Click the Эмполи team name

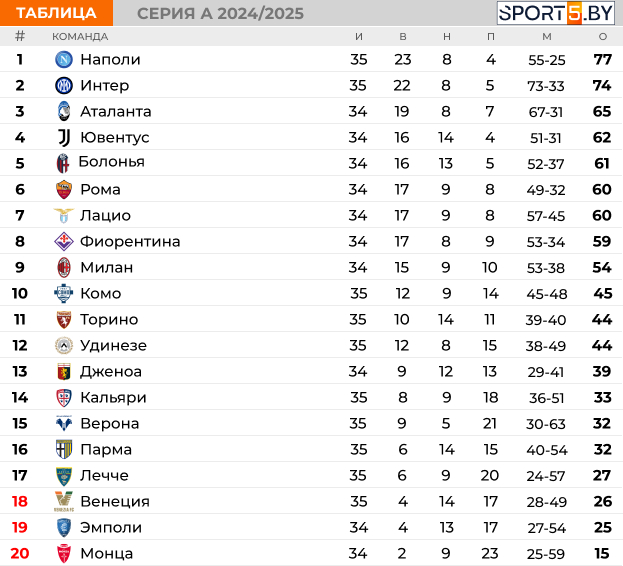coord(111,527)
